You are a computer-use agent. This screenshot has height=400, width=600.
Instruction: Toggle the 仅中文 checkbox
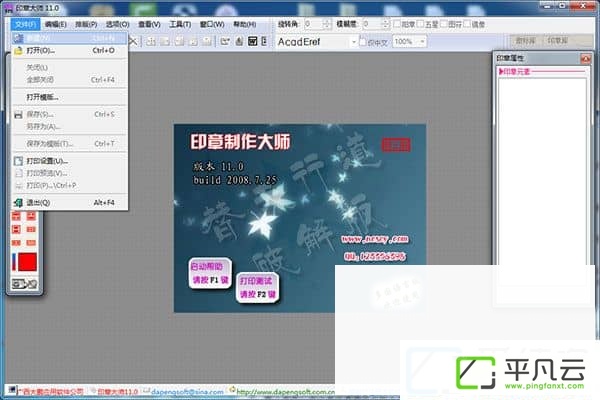[x=363, y=42]
